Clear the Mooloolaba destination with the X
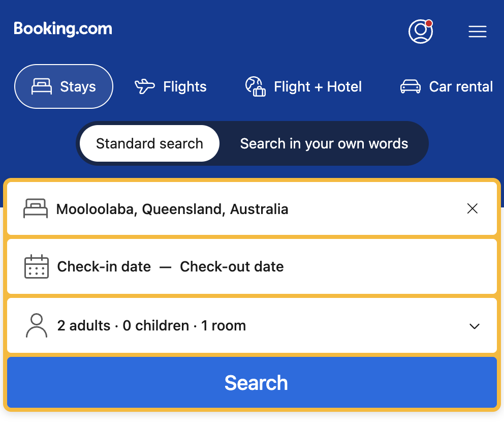 tap(472, 208)
